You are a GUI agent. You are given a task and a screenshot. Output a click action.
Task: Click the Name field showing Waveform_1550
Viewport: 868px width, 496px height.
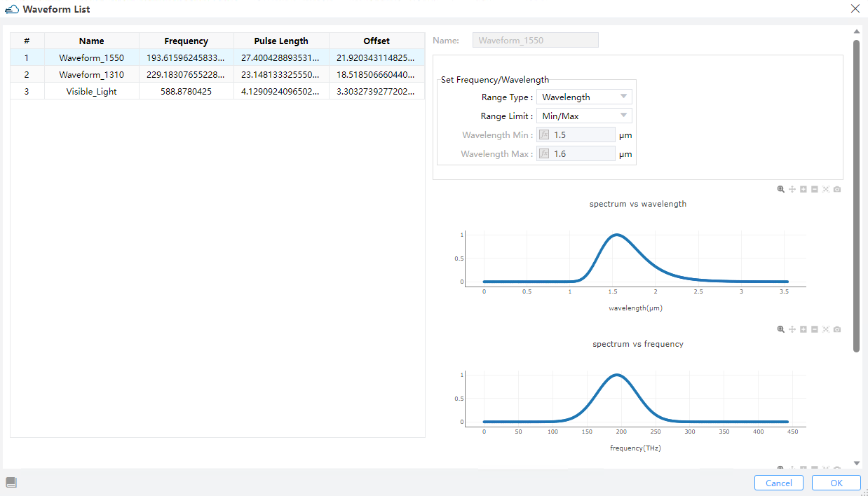click(x=536, y=40)
